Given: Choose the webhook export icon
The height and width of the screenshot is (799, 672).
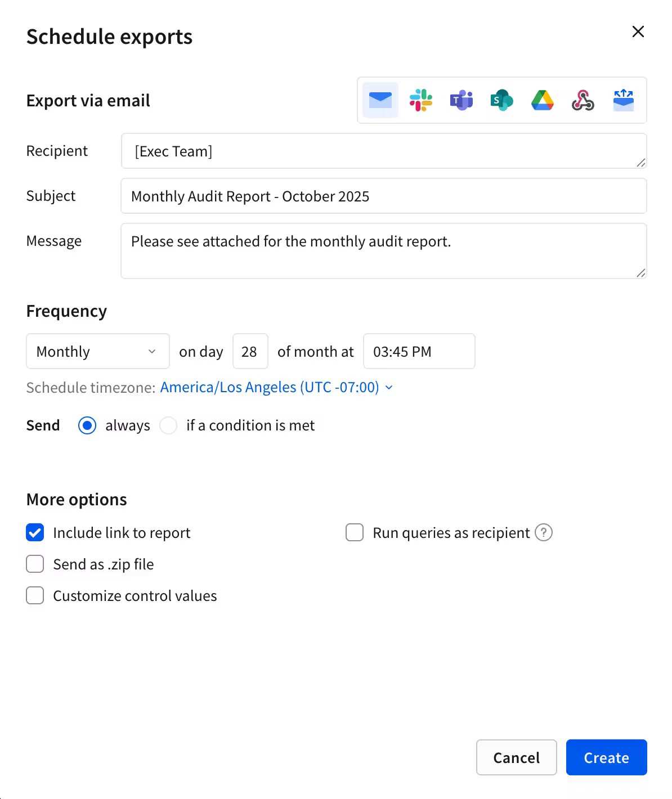Looking at the screenshot, I should pyautogui.click(x=583, y=100).
